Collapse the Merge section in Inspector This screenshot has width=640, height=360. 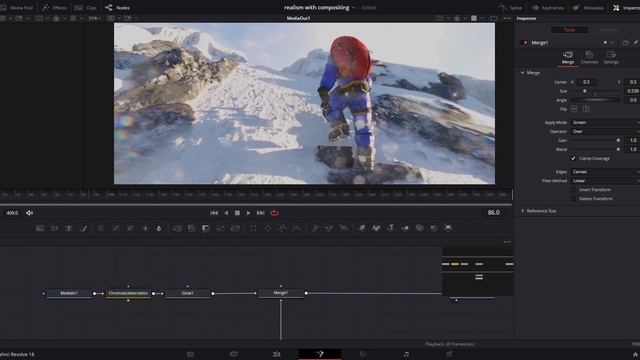click(x=522, y=73)
